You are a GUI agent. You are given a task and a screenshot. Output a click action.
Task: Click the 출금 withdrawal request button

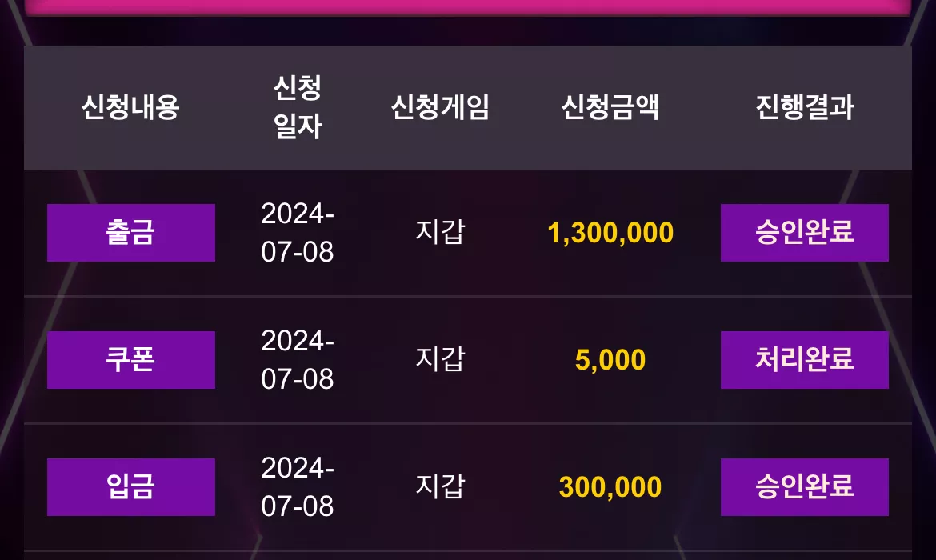pyautogui.click(x=130, y=233)
